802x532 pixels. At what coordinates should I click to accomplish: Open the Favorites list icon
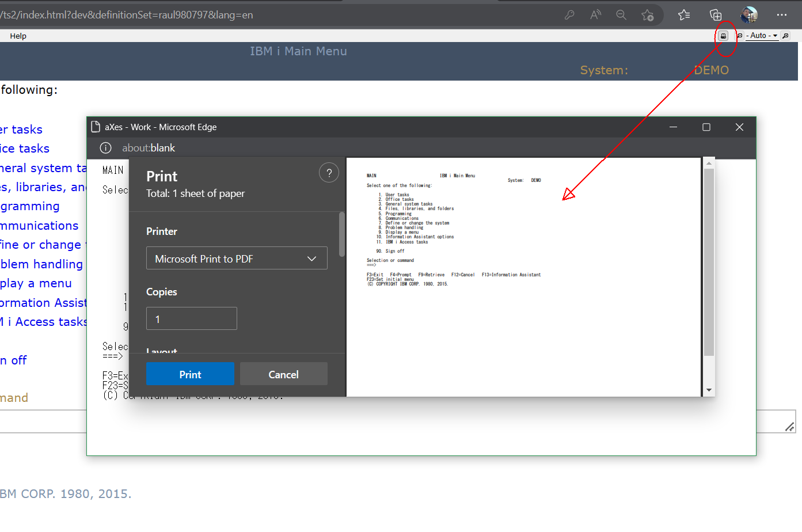click(x=684, y=15)
